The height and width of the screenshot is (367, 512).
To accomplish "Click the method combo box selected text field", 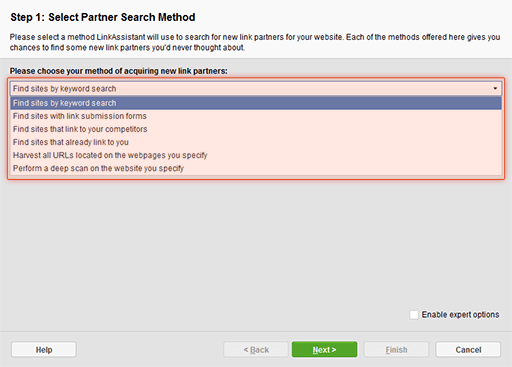I will tap(250, 88).
